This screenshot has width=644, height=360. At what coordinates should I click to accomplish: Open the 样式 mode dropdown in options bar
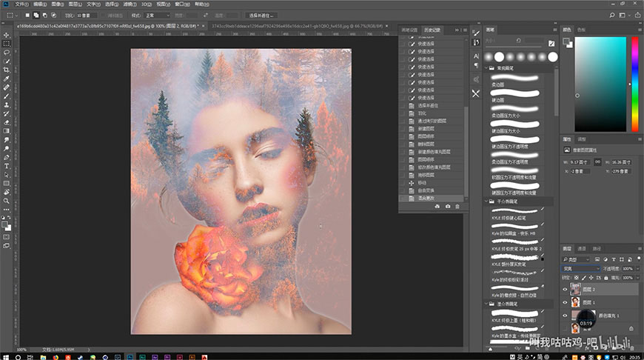[157, 15]
